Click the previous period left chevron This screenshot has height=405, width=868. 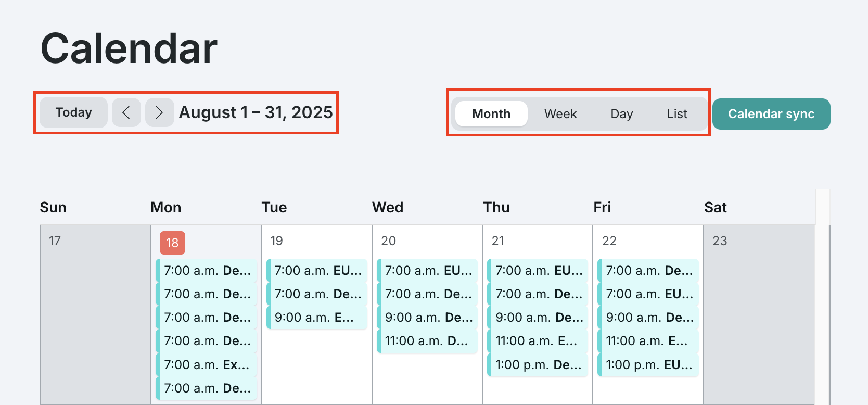[126, 112]
